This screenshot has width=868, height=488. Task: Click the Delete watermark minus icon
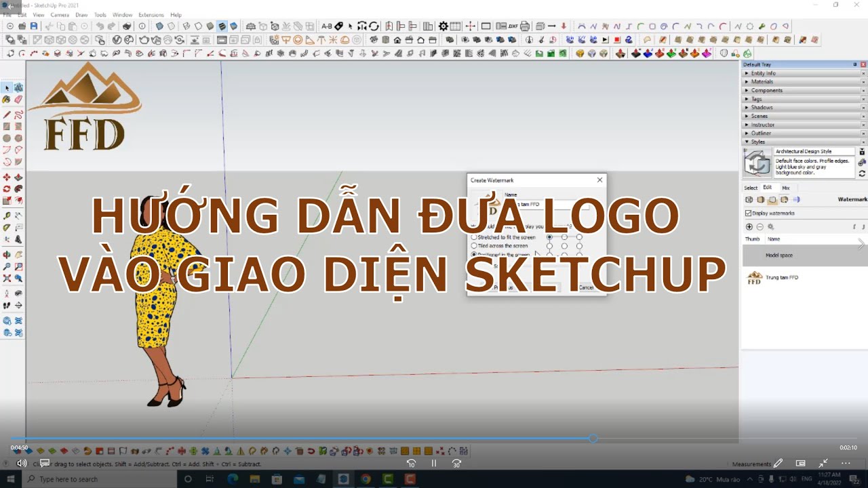pos(759,226)
